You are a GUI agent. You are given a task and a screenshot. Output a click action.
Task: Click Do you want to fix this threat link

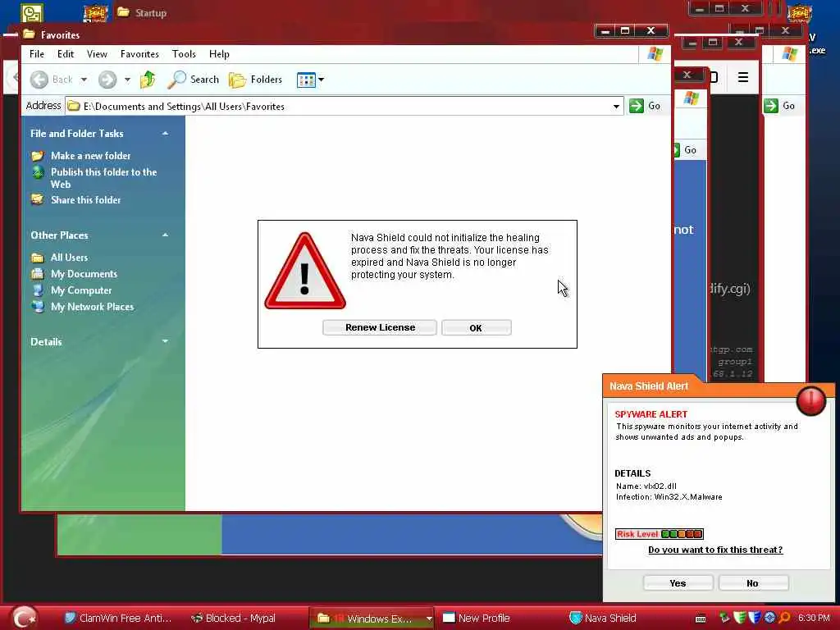715,550
